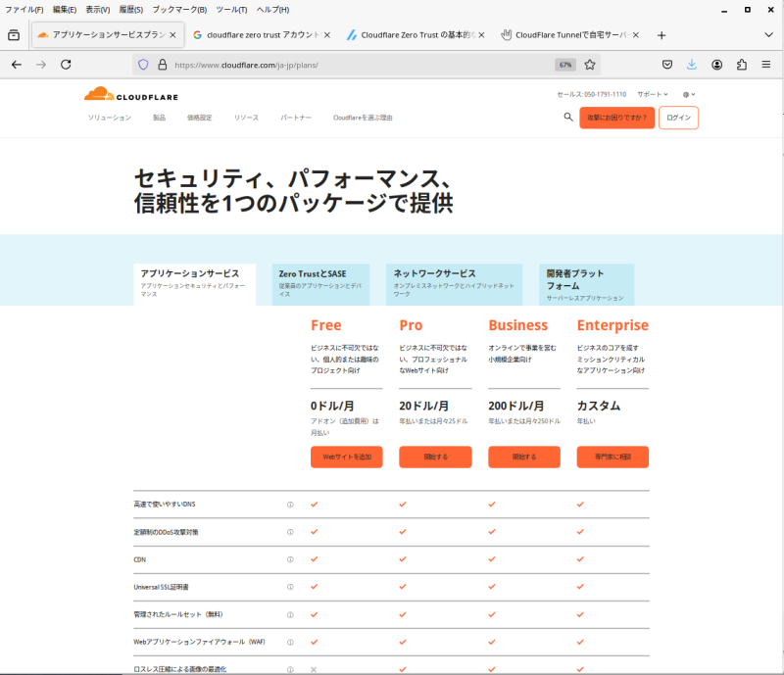Screen dimensions: 784x675
Task: Reset the 67% zoom level badge
Action: pyautogui.click(x=565, y=65)
